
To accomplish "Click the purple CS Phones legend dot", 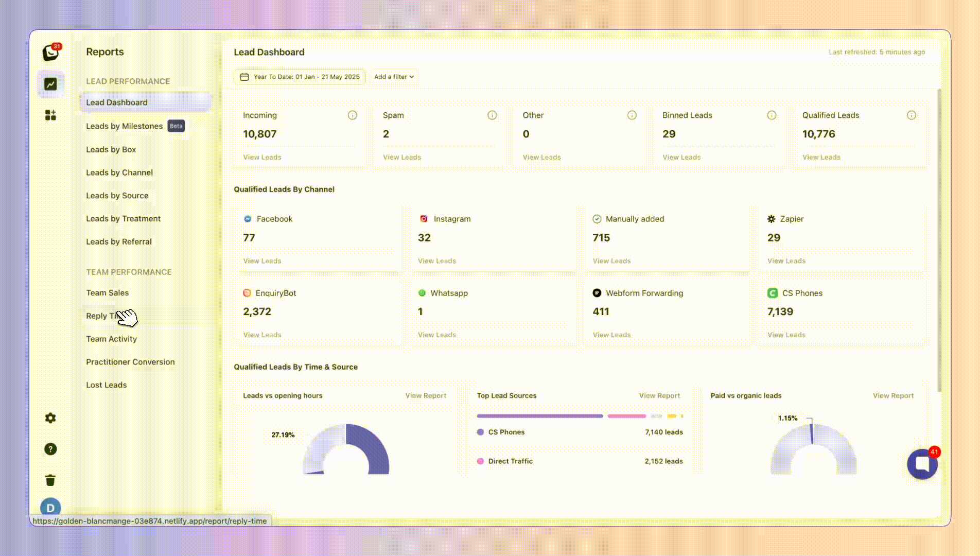I will 480,432.
